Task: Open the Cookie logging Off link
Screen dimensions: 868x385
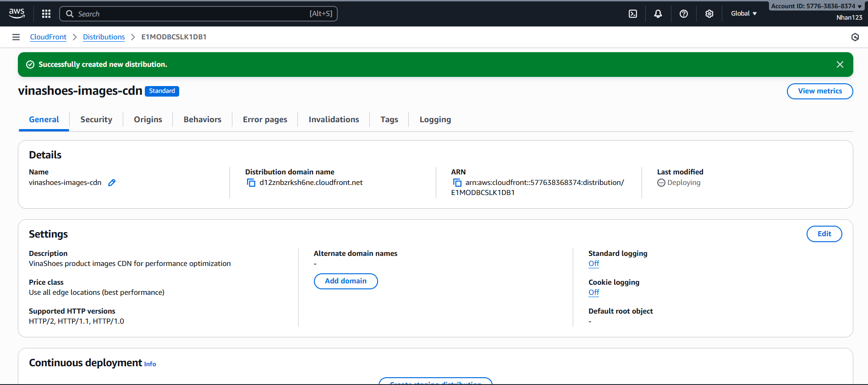Action: point(593,293)
